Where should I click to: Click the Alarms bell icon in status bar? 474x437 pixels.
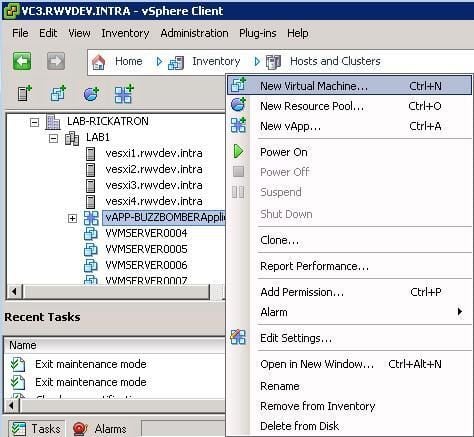tap(80, 428)
